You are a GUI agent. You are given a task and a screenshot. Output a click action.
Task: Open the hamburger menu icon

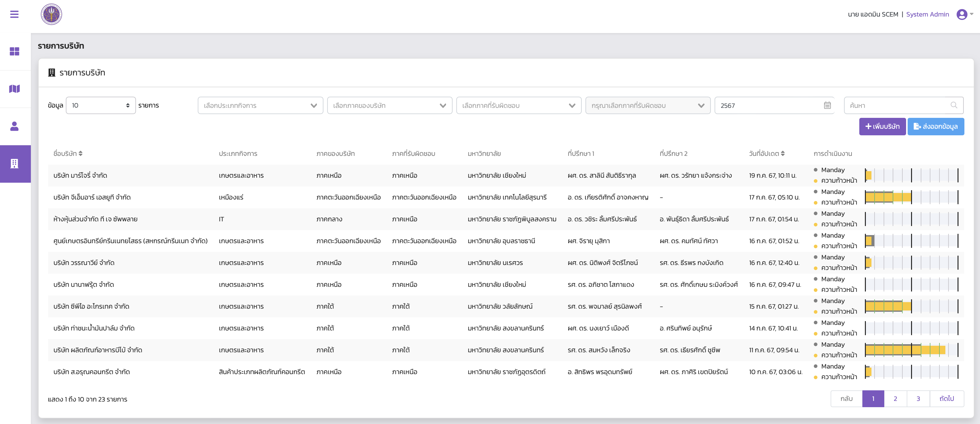pos(14,14)
